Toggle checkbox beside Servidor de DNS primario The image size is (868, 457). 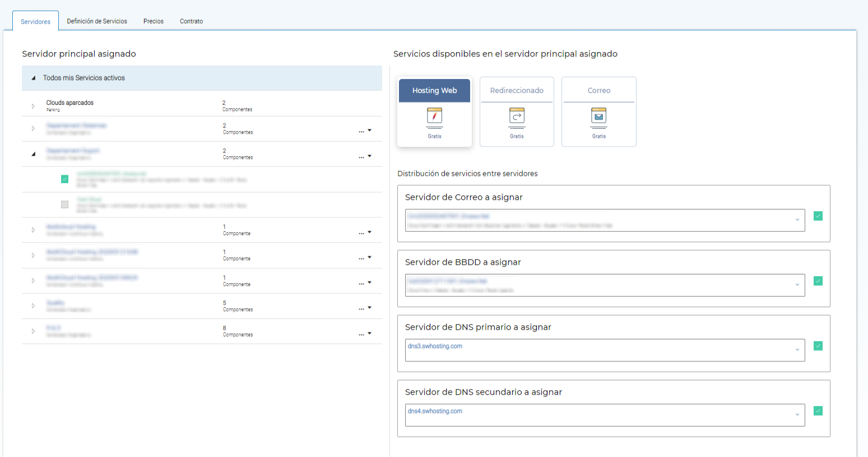818,346
